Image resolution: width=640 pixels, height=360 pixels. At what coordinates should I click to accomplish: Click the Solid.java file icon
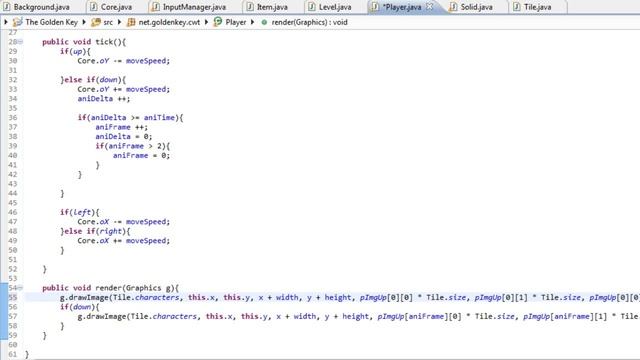tap(453, 7)
